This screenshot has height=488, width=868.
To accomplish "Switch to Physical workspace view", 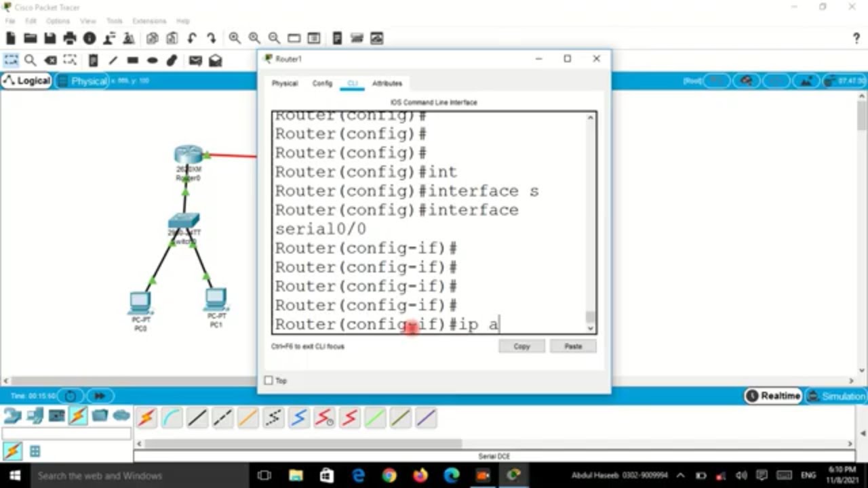I will pos(82,81).
